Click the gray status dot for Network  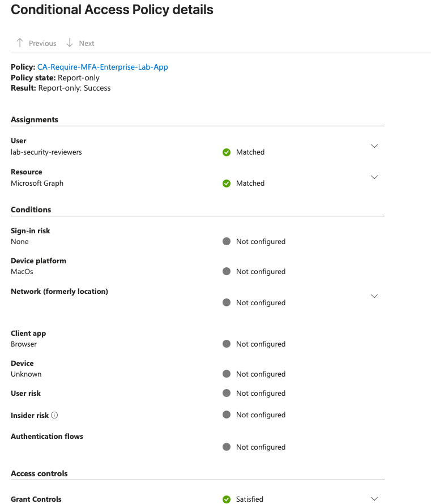(227, 302)
